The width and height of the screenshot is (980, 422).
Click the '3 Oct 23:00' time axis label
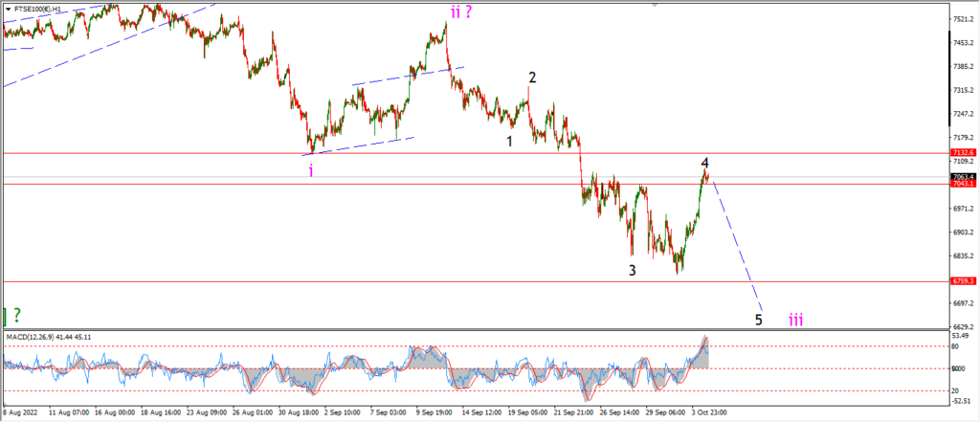[x=709, y=413]
